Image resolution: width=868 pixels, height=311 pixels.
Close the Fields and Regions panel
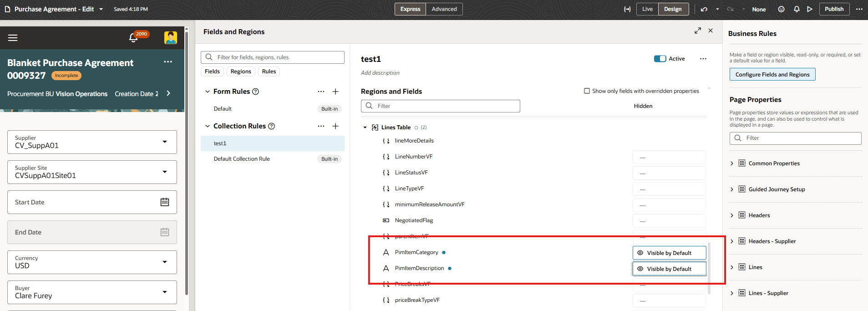[x=711, y=31]
